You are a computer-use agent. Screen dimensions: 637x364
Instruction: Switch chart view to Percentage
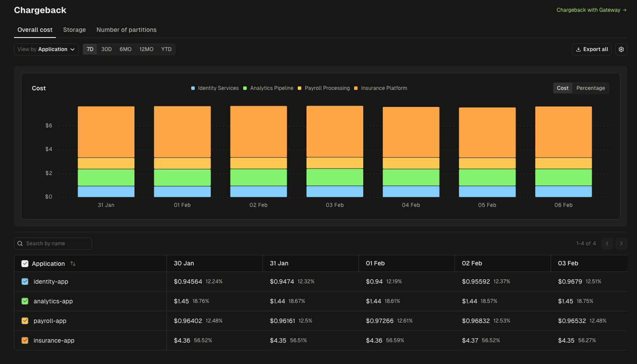(x=590, y=88)
